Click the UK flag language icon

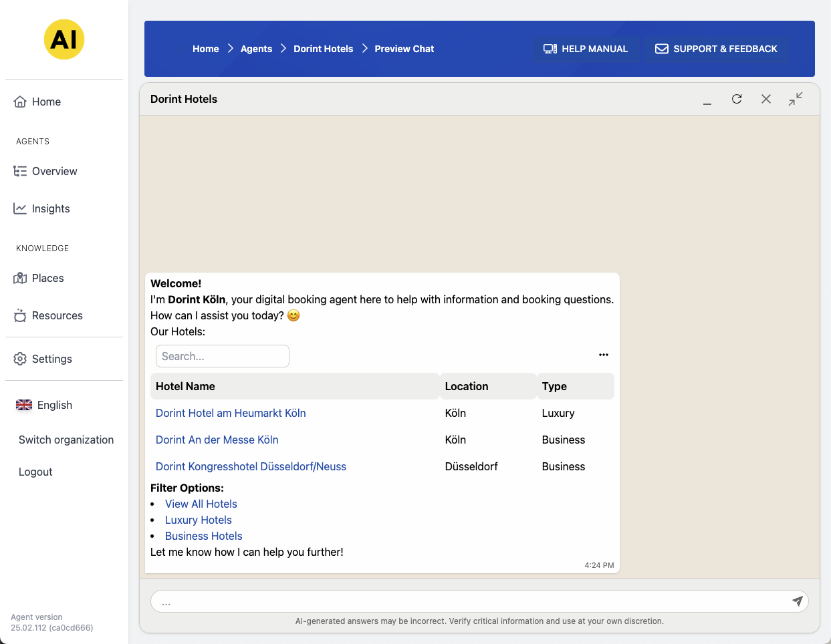[x=24, y=405]
